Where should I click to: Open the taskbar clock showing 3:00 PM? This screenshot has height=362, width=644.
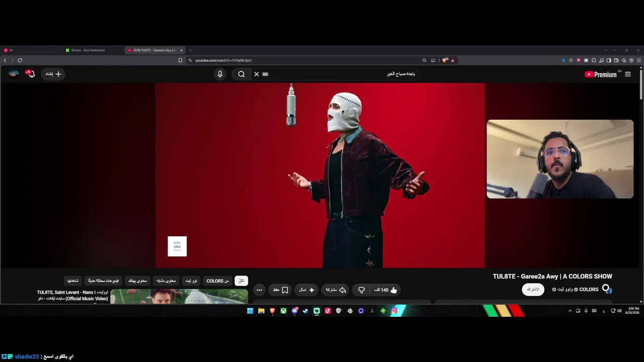(632, 311)
